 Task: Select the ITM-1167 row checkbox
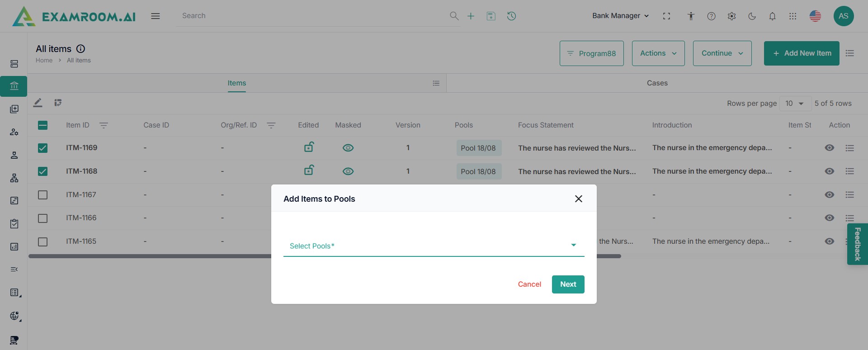point(43,195)
